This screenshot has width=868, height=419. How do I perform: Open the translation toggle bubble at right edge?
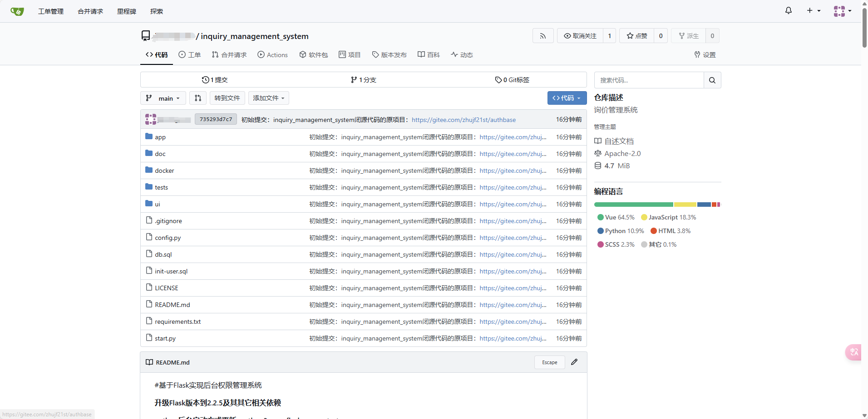pyautogui.click(x=853, y=352)
